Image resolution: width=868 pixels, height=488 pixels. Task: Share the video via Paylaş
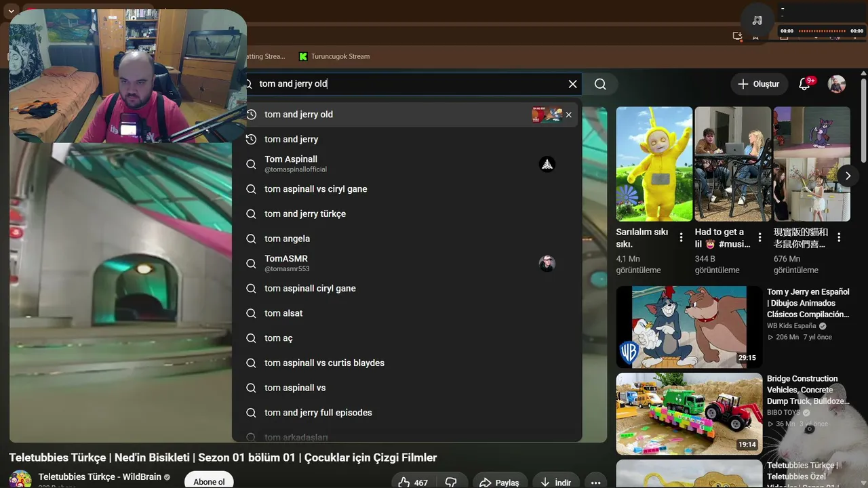499,483
